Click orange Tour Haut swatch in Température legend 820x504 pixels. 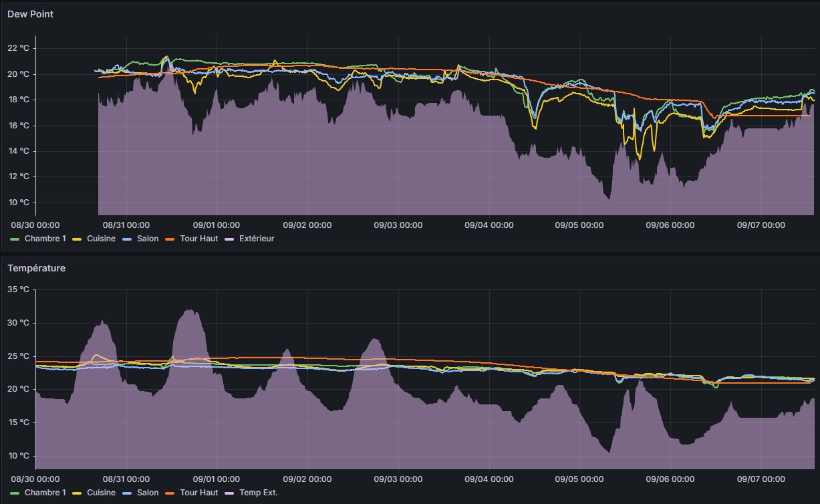coord(171,493)
